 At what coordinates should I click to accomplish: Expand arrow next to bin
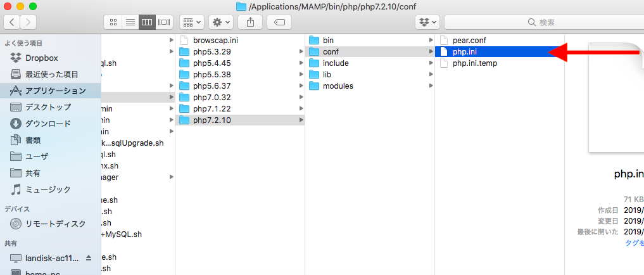pos(431,41)
